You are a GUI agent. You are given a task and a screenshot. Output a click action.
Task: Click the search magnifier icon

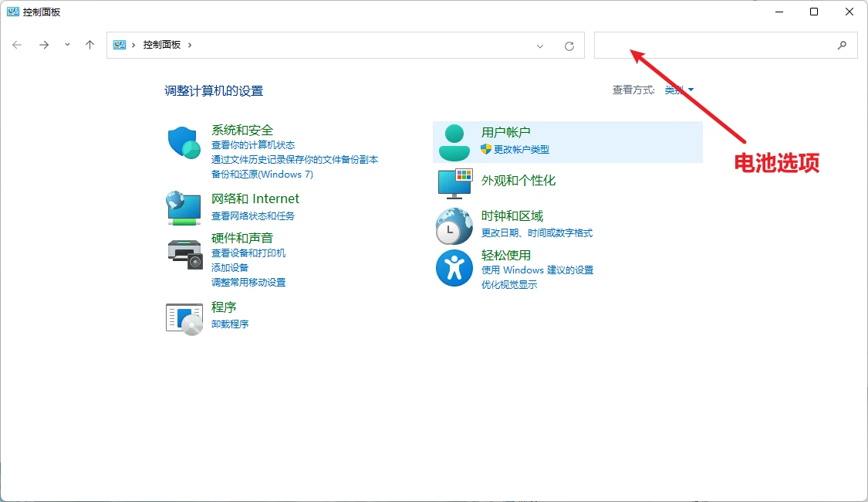click(x=842, y=46)
